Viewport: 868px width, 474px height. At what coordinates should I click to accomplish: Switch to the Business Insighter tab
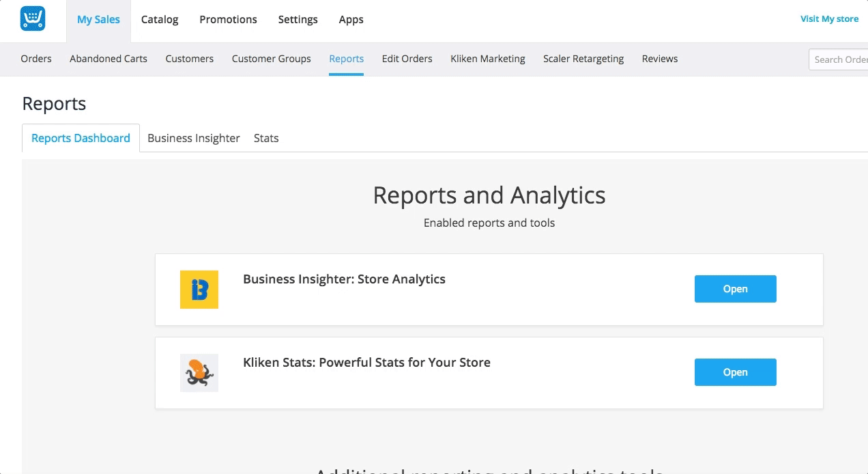194,138
